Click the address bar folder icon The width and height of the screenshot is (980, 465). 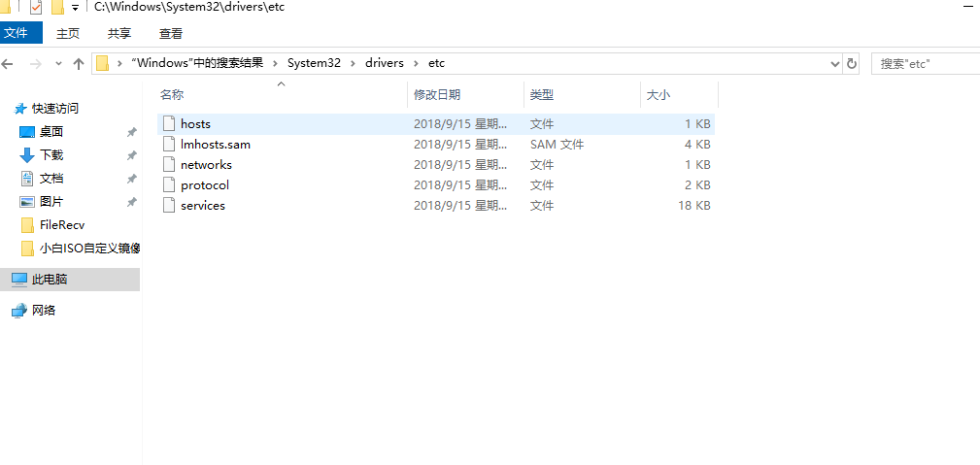103,63
